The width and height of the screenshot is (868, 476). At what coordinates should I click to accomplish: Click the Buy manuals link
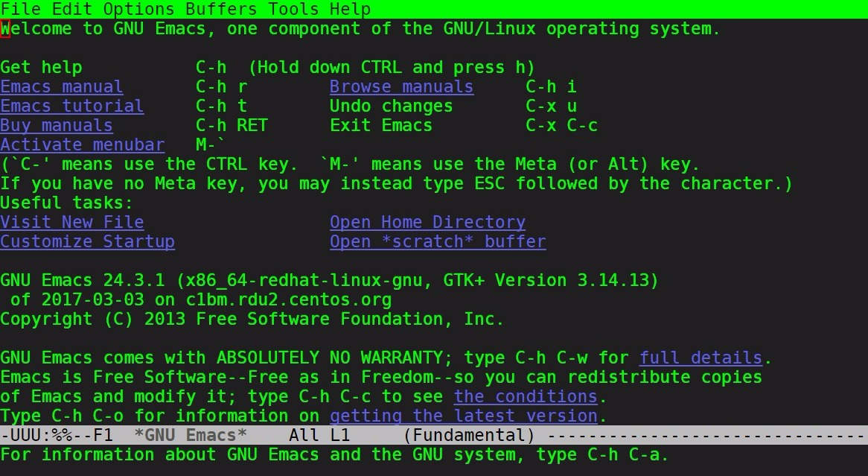point(57,126)
